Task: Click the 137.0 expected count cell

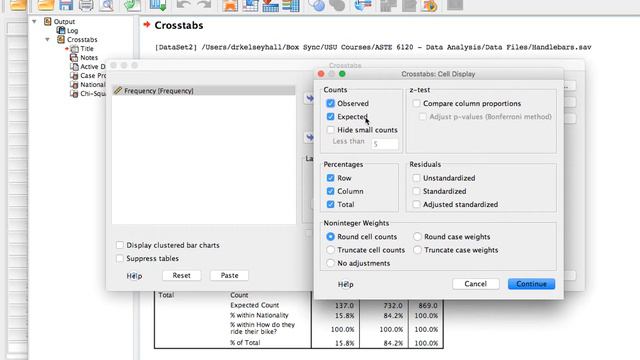Action: [344, 305]
